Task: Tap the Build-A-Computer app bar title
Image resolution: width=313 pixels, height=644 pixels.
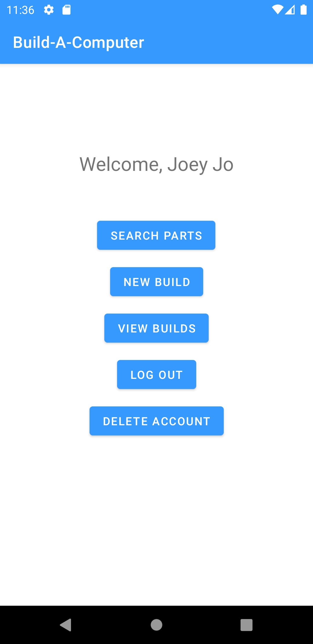Action: tap(79, 42)
